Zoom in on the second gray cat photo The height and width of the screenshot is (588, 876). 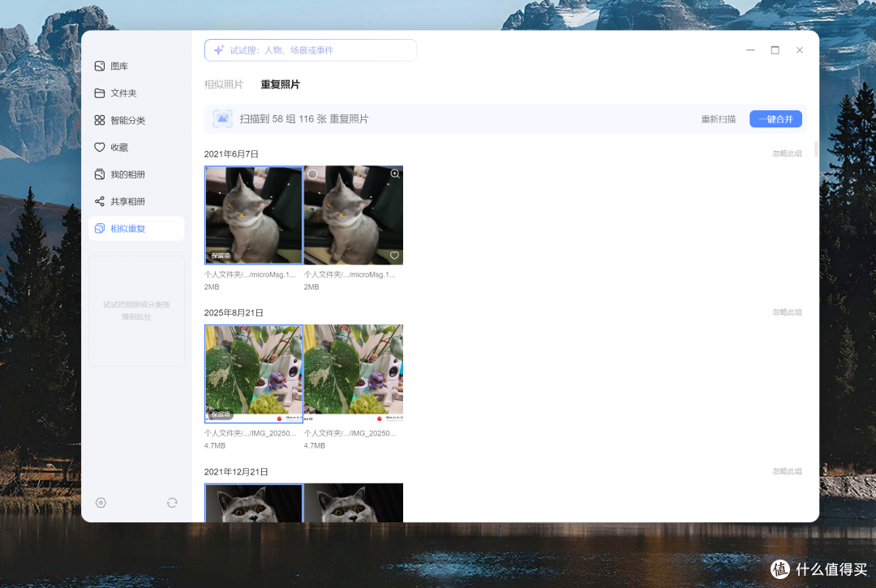395,174
